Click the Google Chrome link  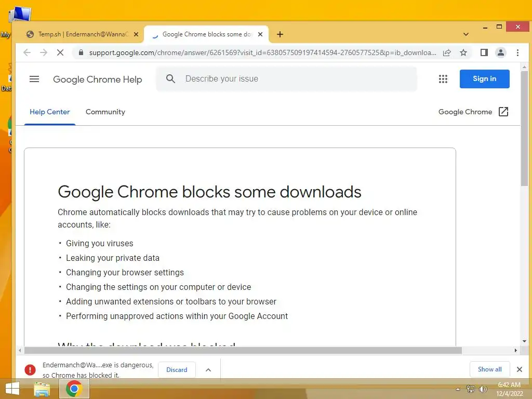(x=465, y=112)
